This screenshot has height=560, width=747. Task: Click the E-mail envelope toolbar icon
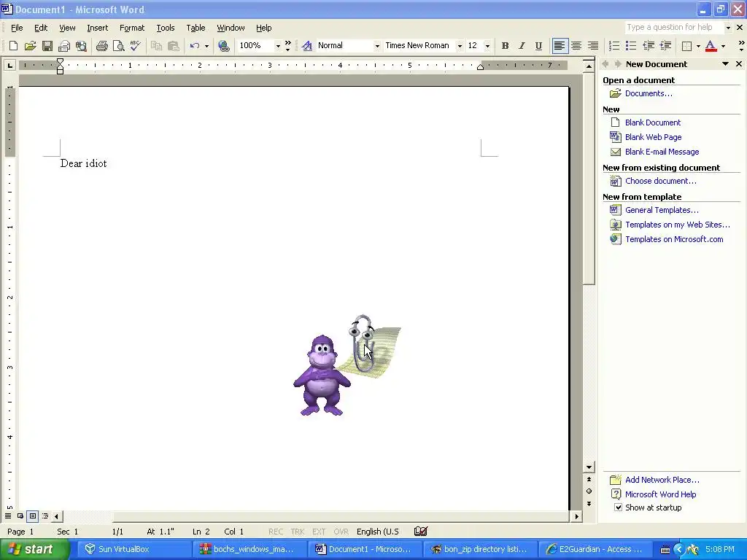click(64, 46)
